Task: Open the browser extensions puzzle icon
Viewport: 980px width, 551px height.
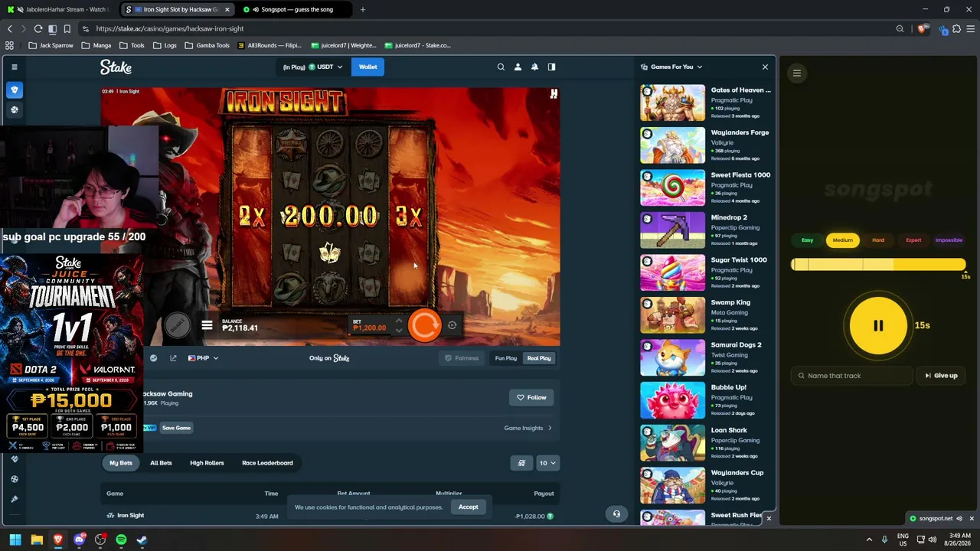Action: [956, 29]
